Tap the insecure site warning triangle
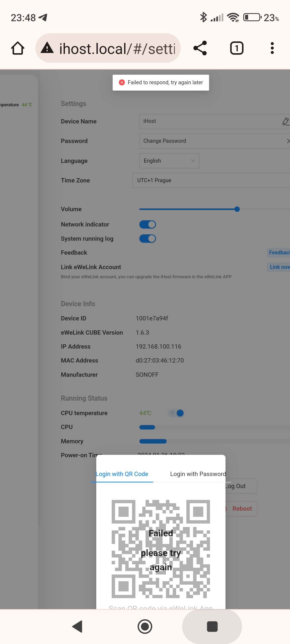 [47, 48]
